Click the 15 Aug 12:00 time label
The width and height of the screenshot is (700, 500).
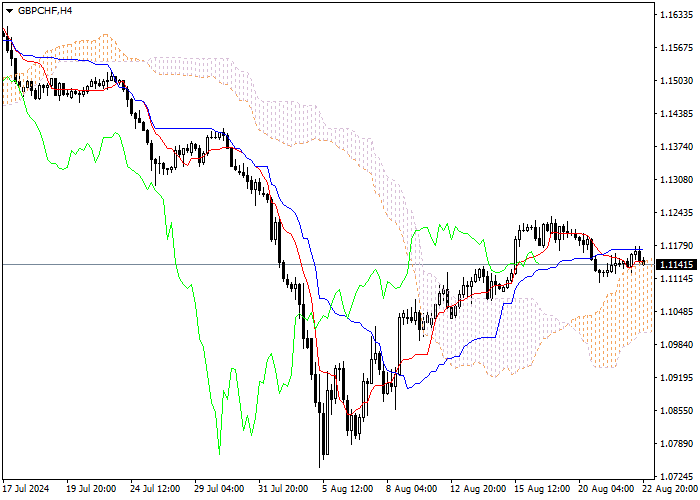pos(542,489)
